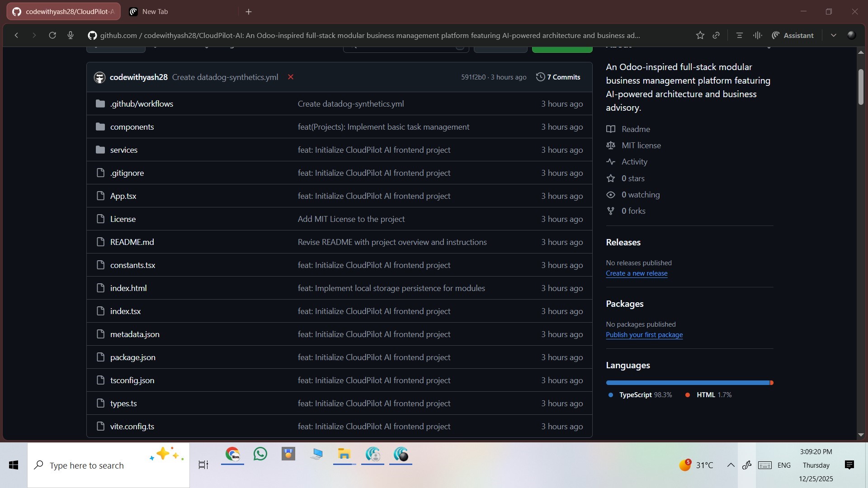
Task: Click the Create a new release link
Action: pos(637,273)
